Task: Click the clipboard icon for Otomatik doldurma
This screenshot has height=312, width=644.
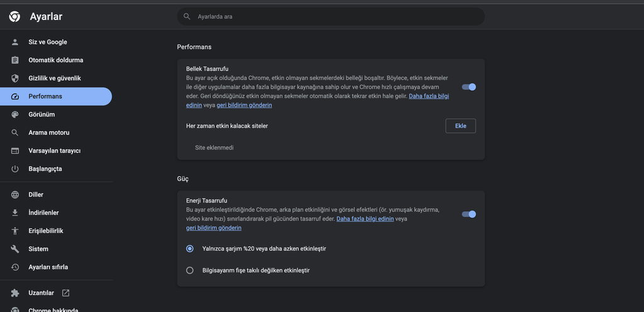Action: point(15,60)
